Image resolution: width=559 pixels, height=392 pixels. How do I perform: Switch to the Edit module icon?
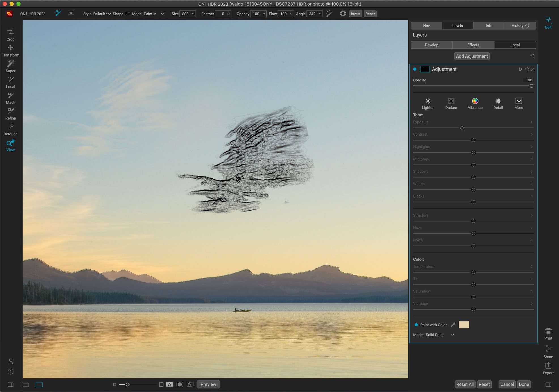pos(548,23)
